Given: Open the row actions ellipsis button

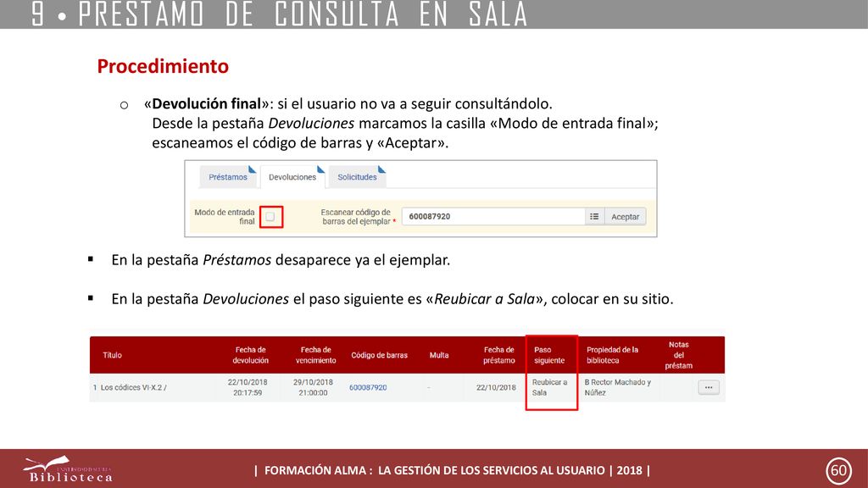Looking at the screenshot, I should click(709, 387).
